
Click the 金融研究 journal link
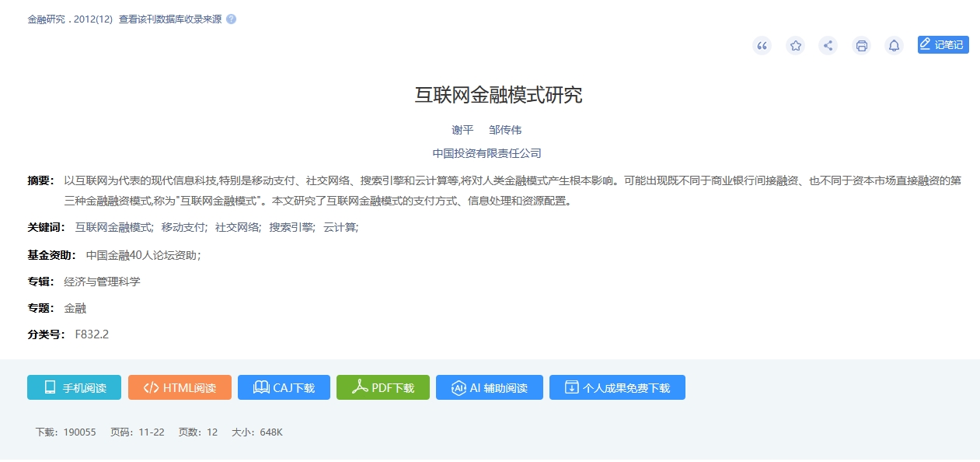pos(47,19)
